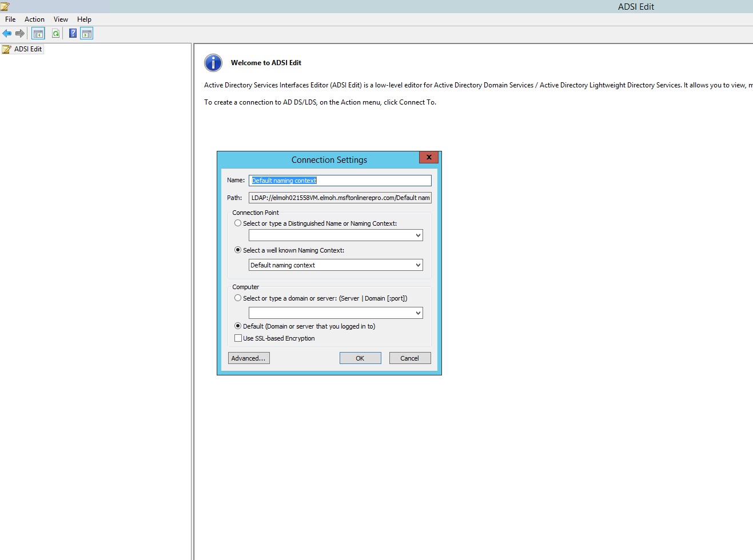The width and height of the screenshot is (753, 560).
Task: Select 'well known Naming Context' radio button
Action: click(x=238, y=250)
